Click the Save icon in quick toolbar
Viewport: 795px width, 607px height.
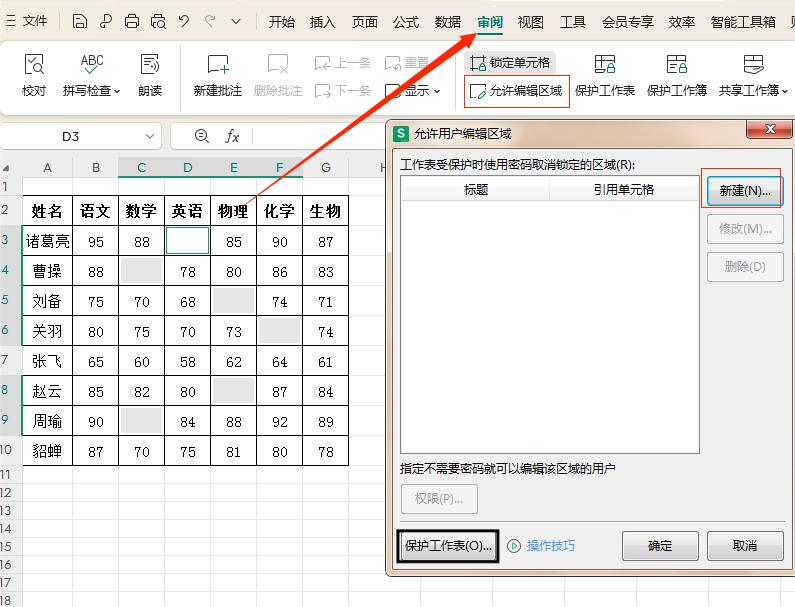[x=80, y=21]
